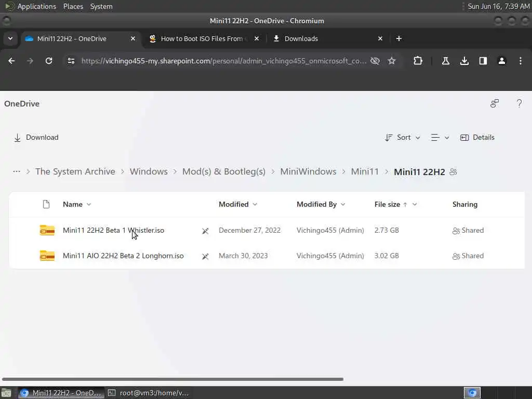Click the forward navigation arrow
This screenshot has width=532, height=399.
[x=30, y=61]
